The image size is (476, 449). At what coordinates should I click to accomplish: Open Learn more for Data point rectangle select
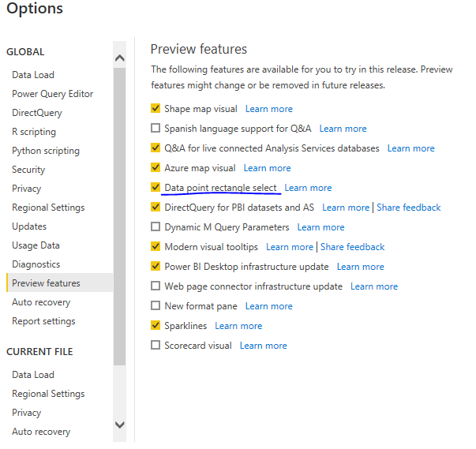coord(308,188)
